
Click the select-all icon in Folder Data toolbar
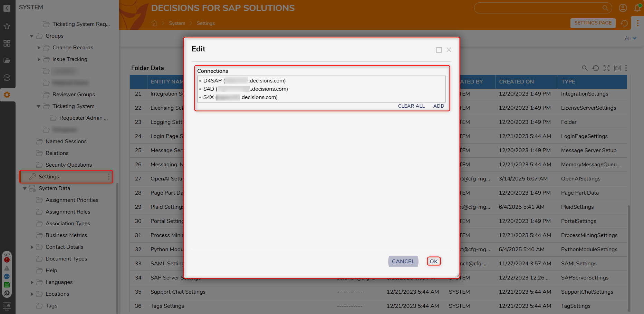pyautogui.click(x=617, y=68)
